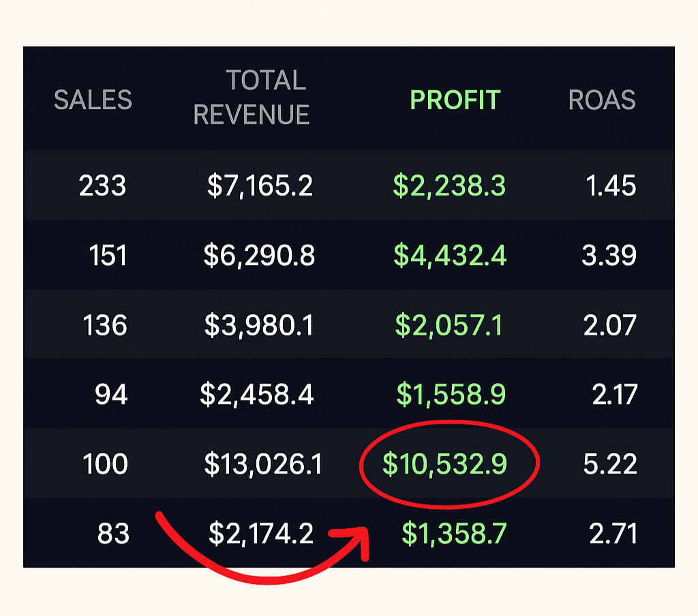Click the 5.22 ROAS value

pos(610,464)
